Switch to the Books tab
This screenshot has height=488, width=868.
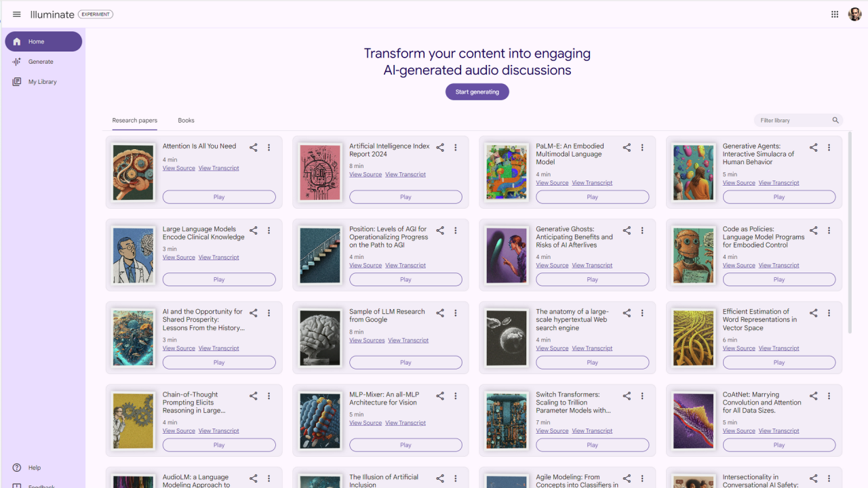click(186, 121)
